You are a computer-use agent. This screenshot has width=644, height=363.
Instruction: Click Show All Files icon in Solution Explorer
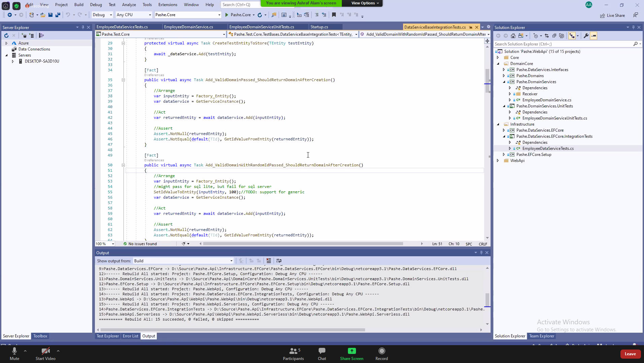562,36
